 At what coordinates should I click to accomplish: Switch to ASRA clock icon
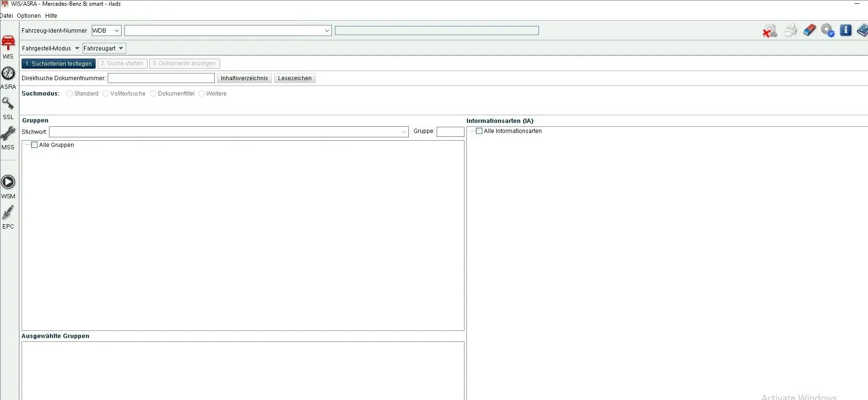(8, 73)
